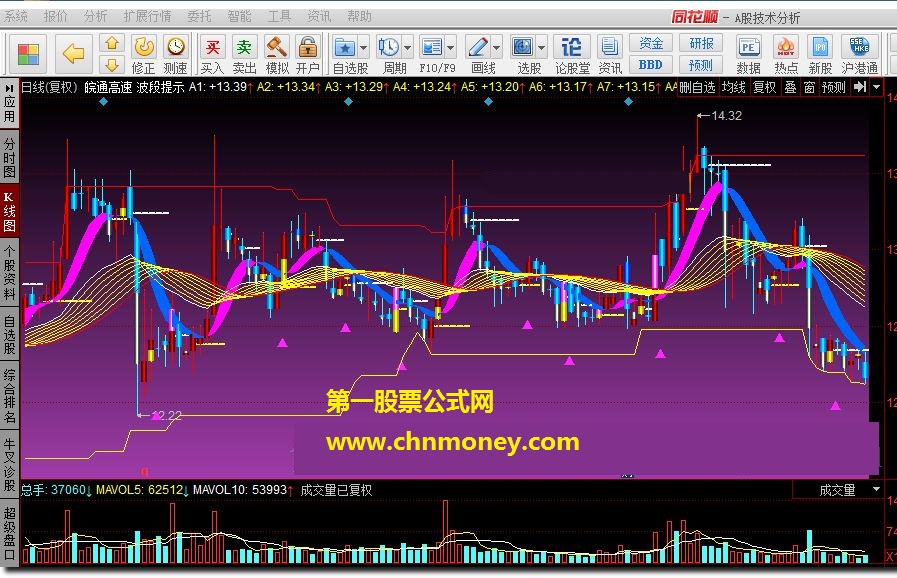
Task: Expand the 周期 period dropdown arrow
Action: pos(407,47)
